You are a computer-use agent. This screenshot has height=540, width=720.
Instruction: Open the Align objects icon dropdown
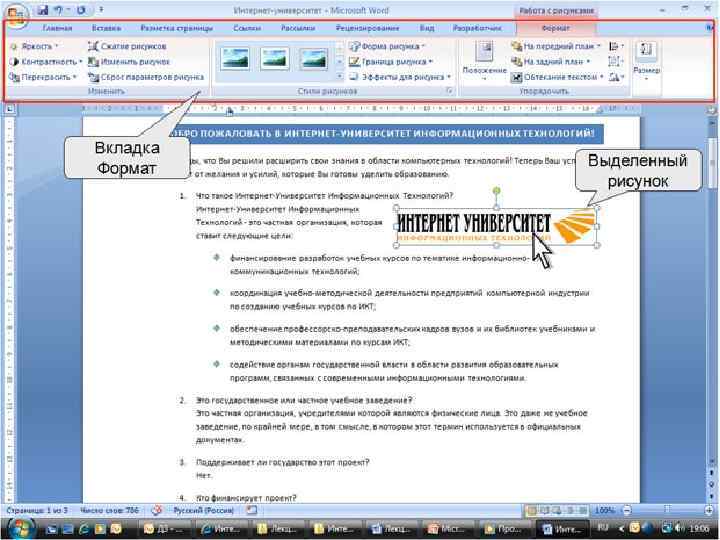616,46
